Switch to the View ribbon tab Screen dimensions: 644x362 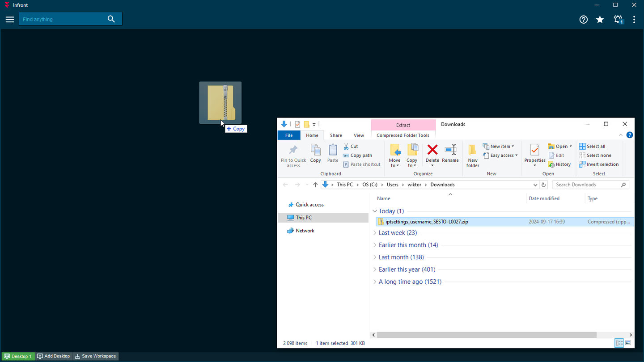[x=359, y=135]
